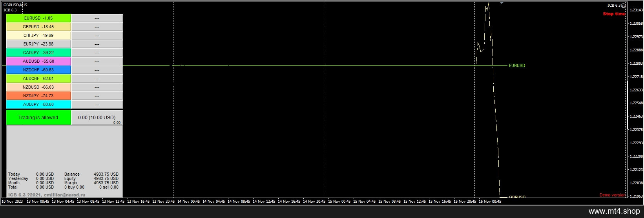This screenshot has width=644, height=218.
Task: Click the dash cell beside NZDJPY
Action: tap(97, 96)
